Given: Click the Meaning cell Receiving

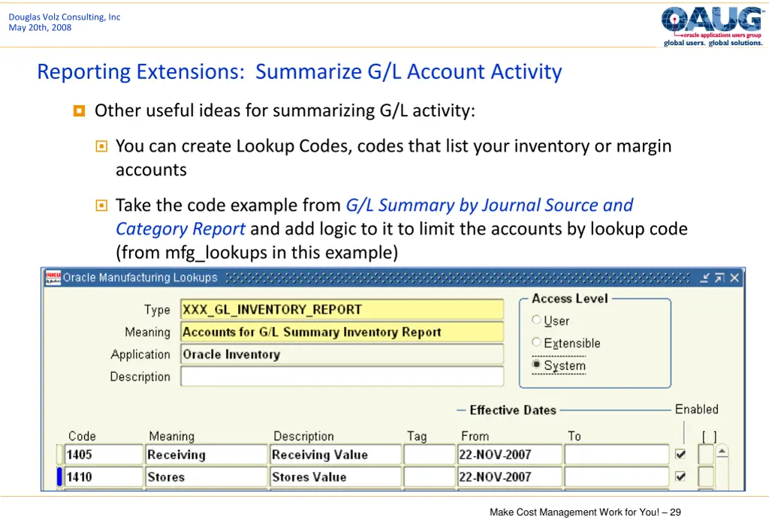Looking at the screenshot, I should 207,455.
